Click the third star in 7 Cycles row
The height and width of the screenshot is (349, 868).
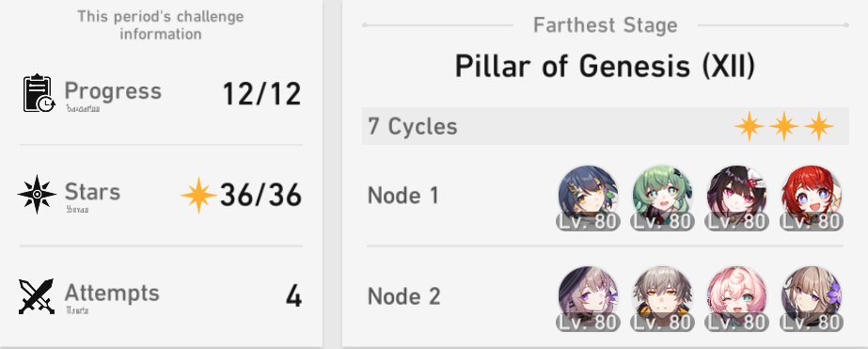pyautogui.click(x=819, y=126)
